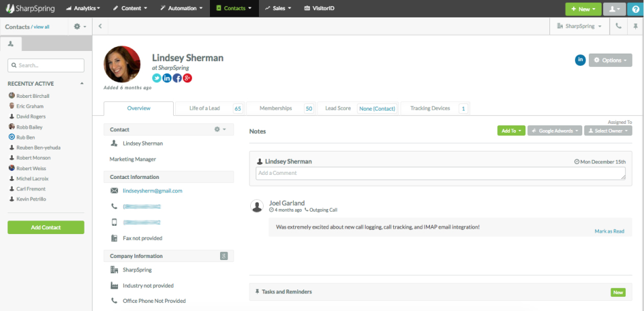Collapse the sidebar with the back chevron
Screen dimensions: 644x311
[100, 26]
